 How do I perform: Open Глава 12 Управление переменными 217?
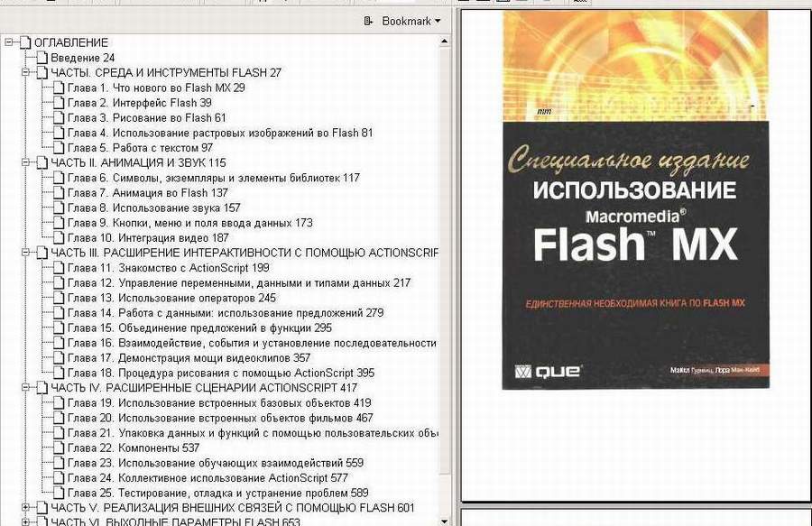click(239, 283)
